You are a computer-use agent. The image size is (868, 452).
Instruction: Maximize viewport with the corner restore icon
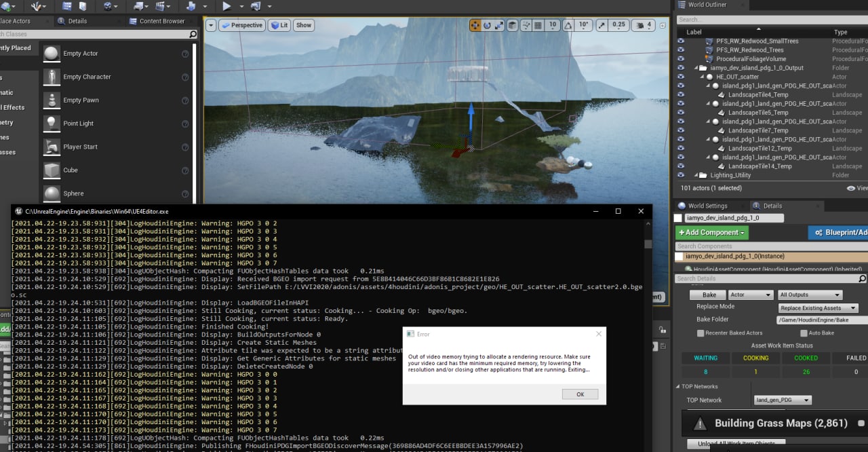point(663,25)
